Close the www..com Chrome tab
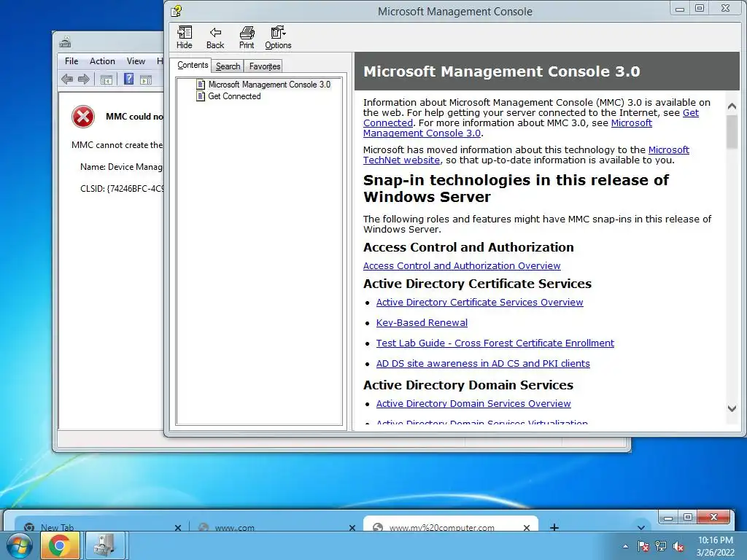 point(352,528)
